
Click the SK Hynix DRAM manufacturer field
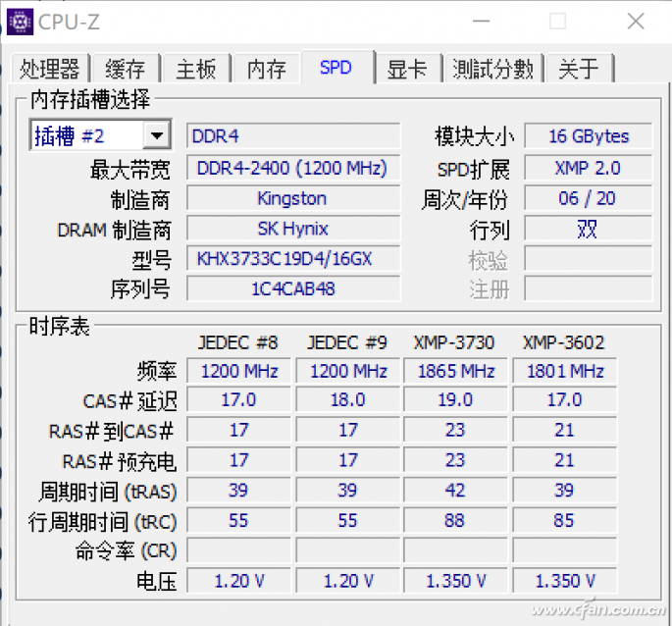point(292,229)
